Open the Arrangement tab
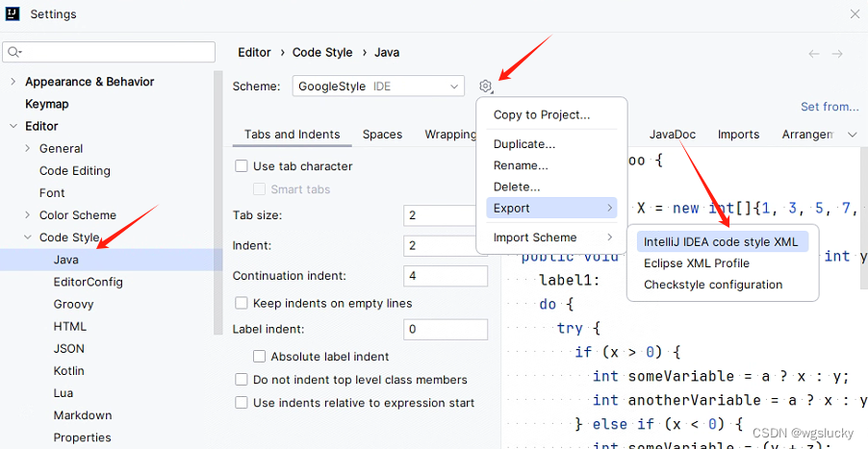Image resolution: width=868 pixels, height=449 pixels. tap(807, 135)
